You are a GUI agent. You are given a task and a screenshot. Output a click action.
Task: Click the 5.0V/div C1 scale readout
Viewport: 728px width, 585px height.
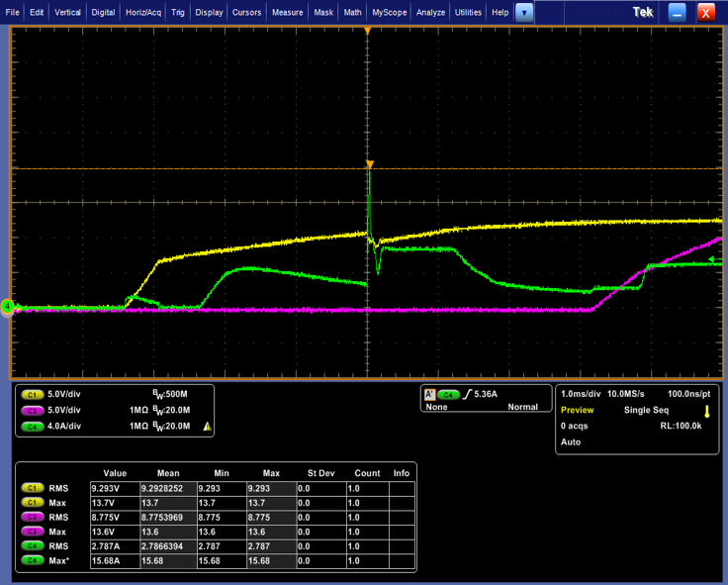point(64,394)
